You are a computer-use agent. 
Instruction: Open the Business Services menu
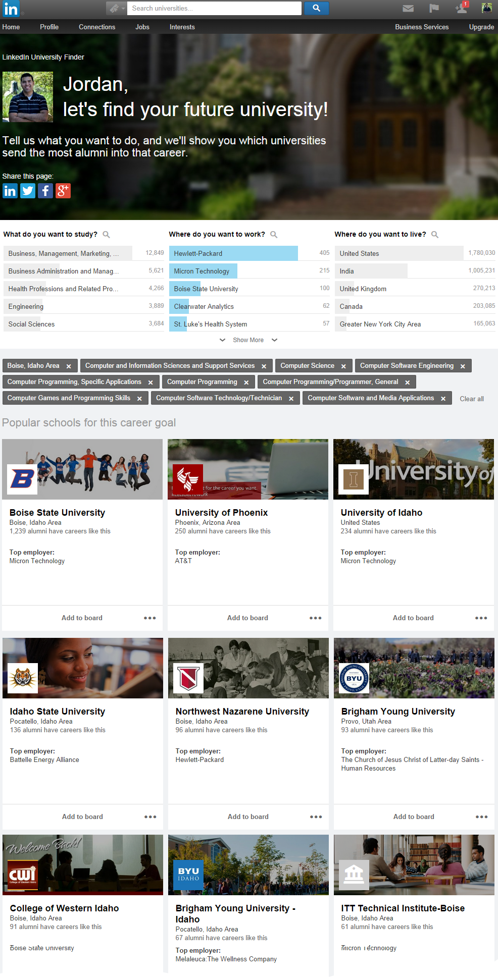tap(422, 27)
